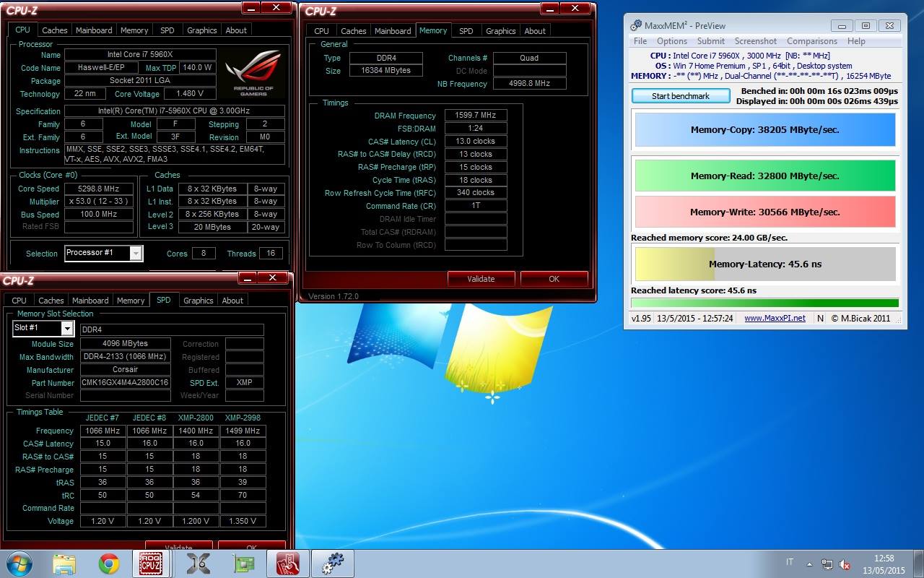Open the MaxxMEM File menu

click(640, 41)
